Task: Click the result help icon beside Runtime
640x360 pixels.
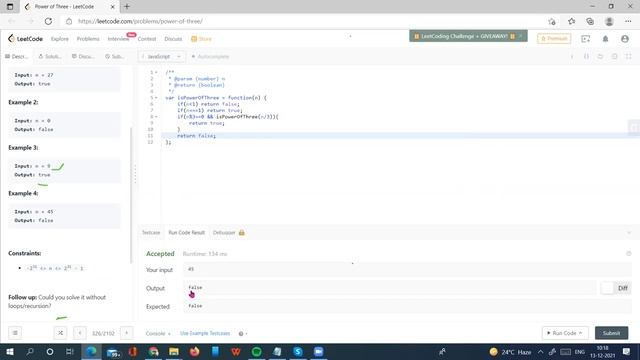Action: click(629, 254)
